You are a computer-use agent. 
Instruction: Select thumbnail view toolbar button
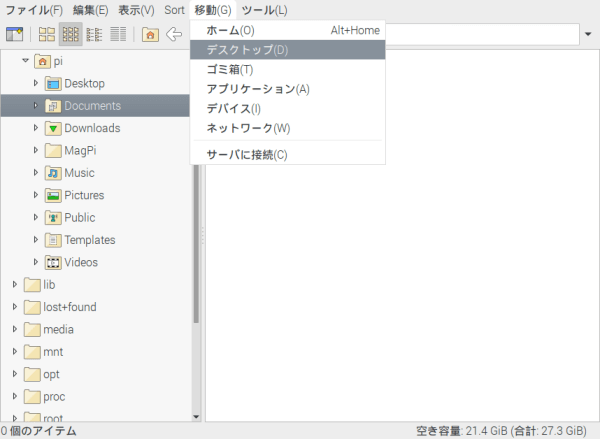coord(71,34)
